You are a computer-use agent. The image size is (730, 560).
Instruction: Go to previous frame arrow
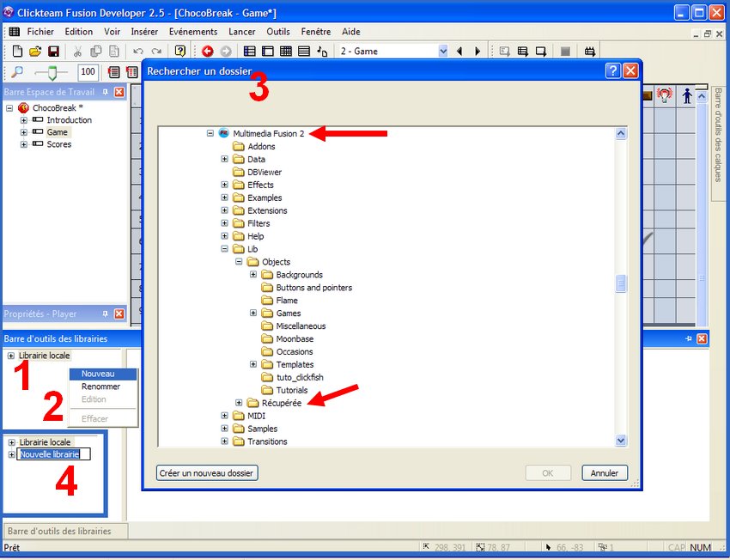click(x=459, y=52)
